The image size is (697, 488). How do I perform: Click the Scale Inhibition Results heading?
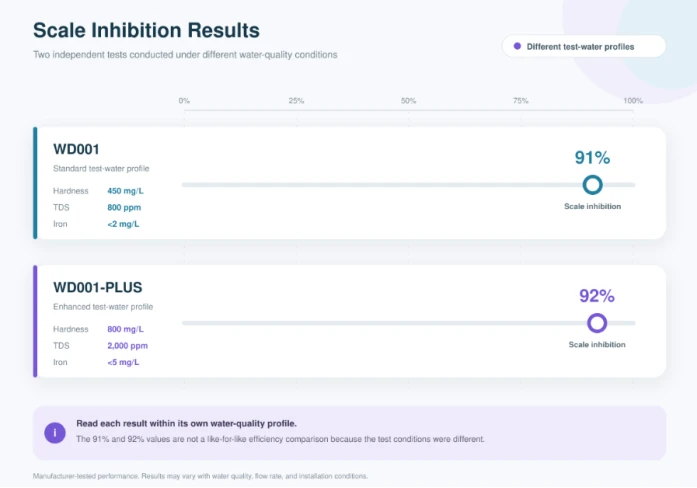click(x=146, y=30)
